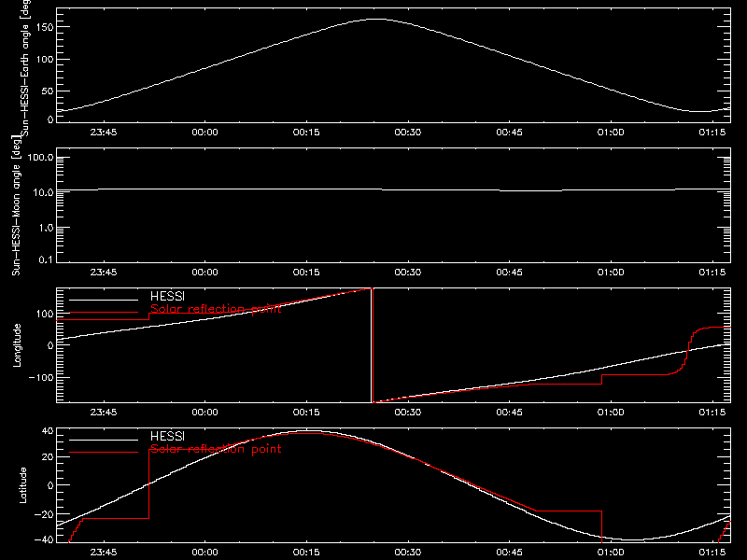Image resolution: width=747 pixels, height=560 pixels.
Task: Click the Sun-HESSI-Earth angle [deg] axis label
Action: click(x=25, y=68)
